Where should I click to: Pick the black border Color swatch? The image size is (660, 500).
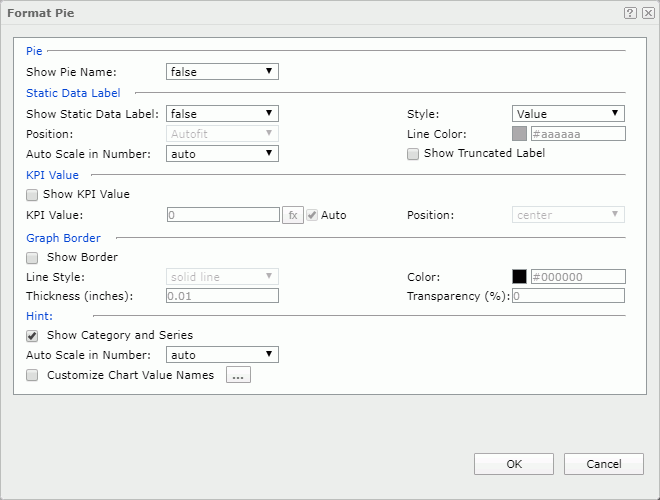click(x=519, y=277)
